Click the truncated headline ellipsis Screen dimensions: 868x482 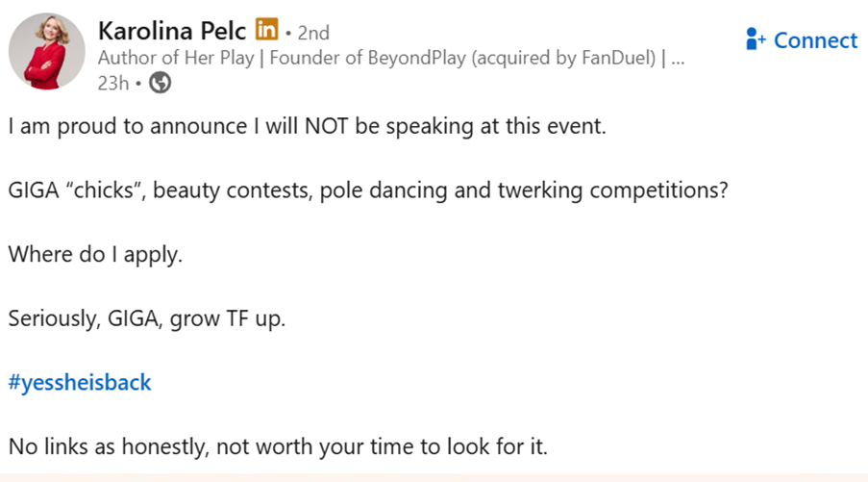click(677, 58)
